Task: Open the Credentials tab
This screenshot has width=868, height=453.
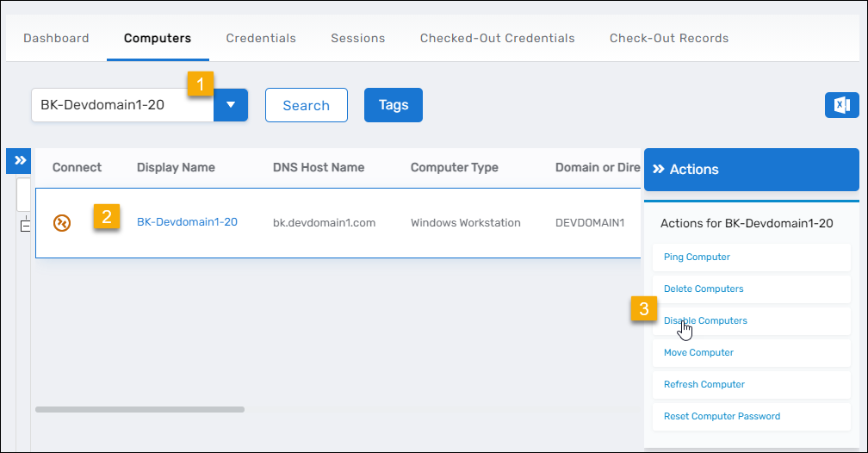Action: point(261,38)
